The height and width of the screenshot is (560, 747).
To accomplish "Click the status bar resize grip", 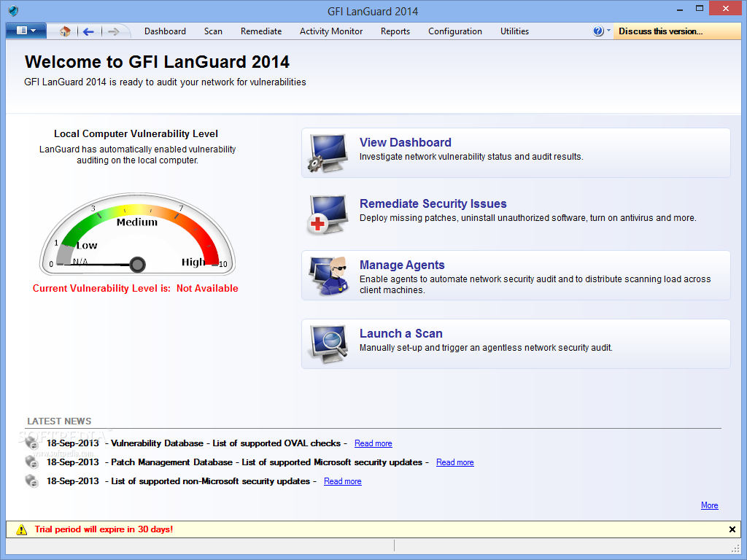I will point(735,548).
